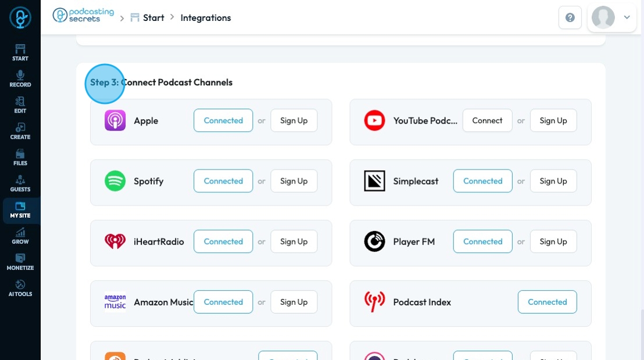
Task: Sign up for Amazon Music
Action: click(294, 302)
